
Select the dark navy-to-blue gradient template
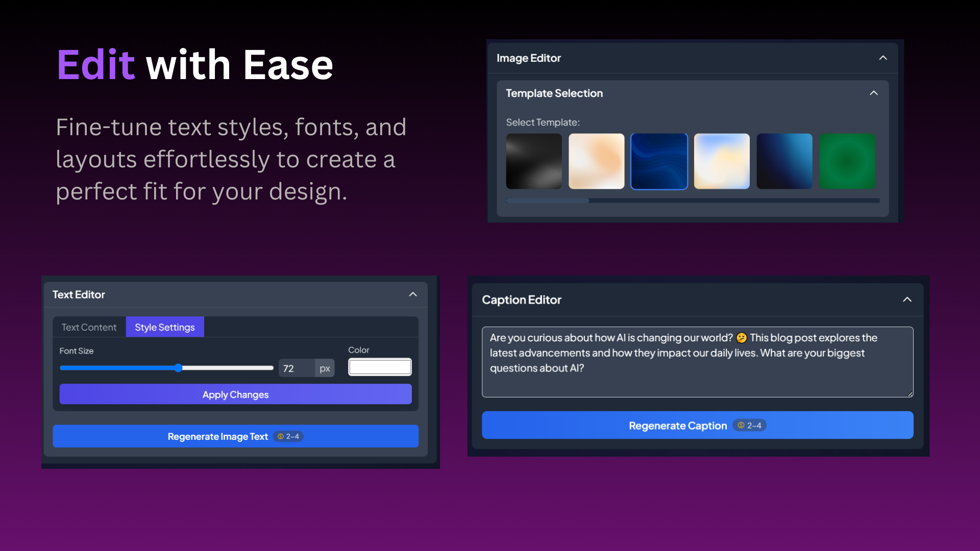(x=785, y=161)
